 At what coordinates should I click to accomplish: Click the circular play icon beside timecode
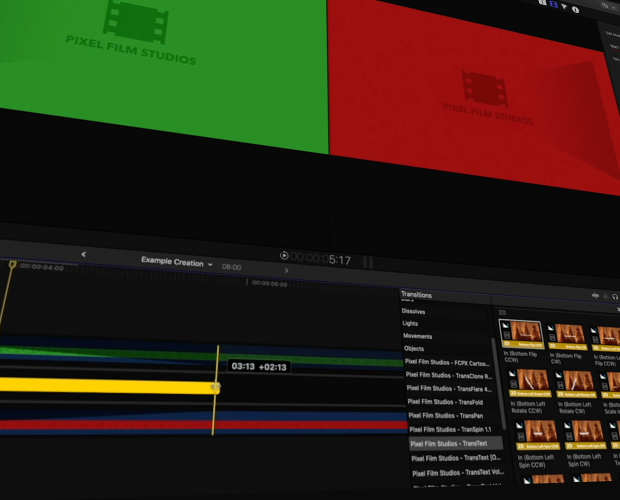(x=284, y=255)
